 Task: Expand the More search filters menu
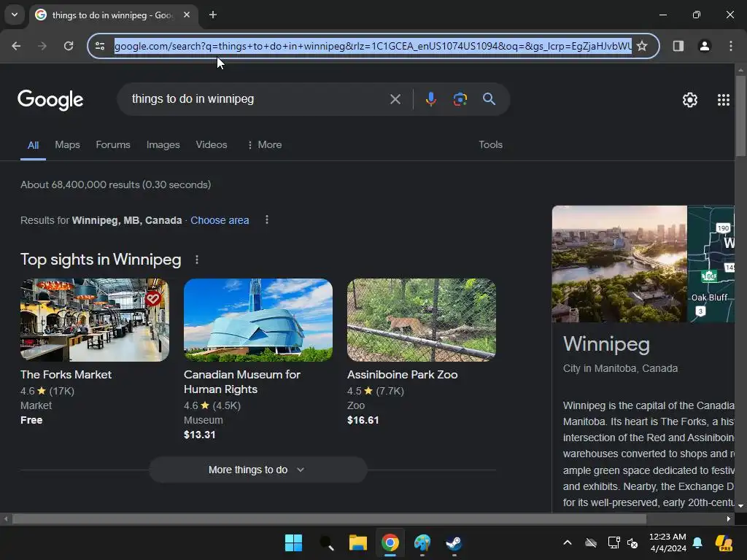(264, 145)
